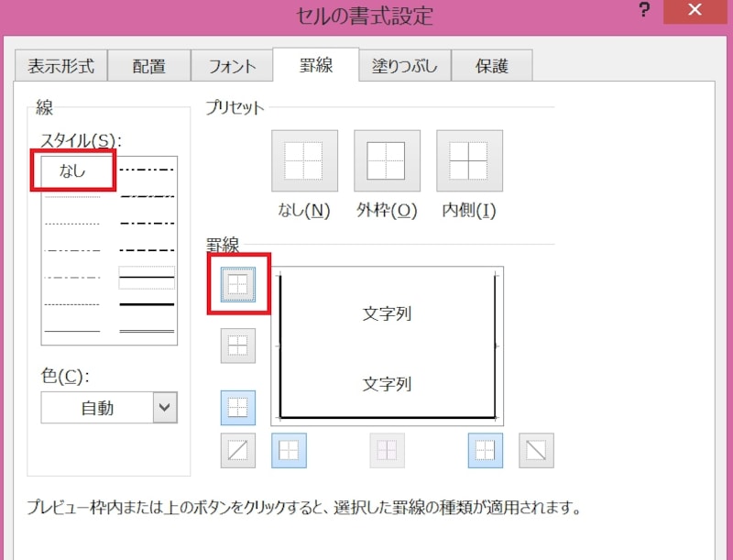Open the 塗りつぶし tab
The image size is (733, 560).
pos(404,66)
